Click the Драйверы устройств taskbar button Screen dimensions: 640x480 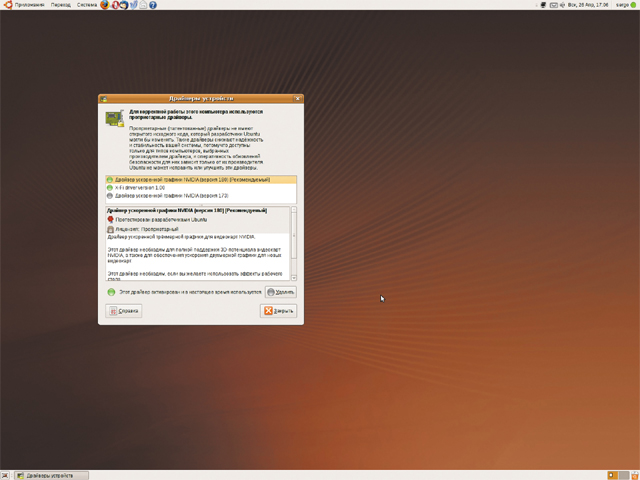pyautogui.click(x=52, y=476)
